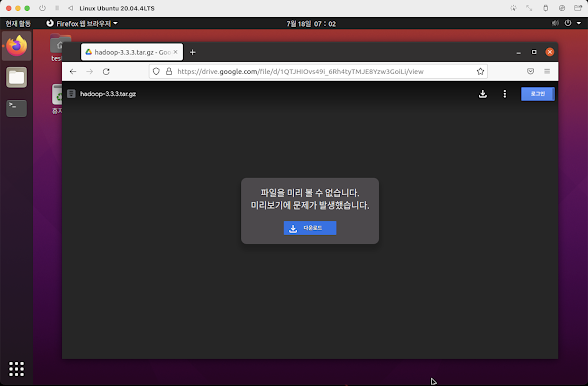Open Files manager from the dock
This screenshot has height=386, width=588.
(16, 77)
